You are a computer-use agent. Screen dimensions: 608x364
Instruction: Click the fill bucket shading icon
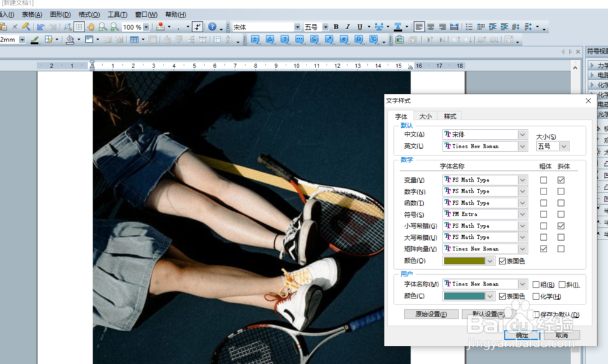pos(70,39)
